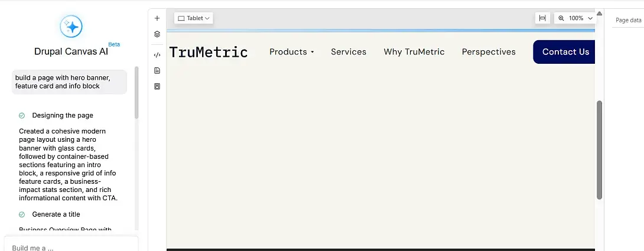Click the Generate a title checkmark icon

pyautogui.click(x=22, y=214)
